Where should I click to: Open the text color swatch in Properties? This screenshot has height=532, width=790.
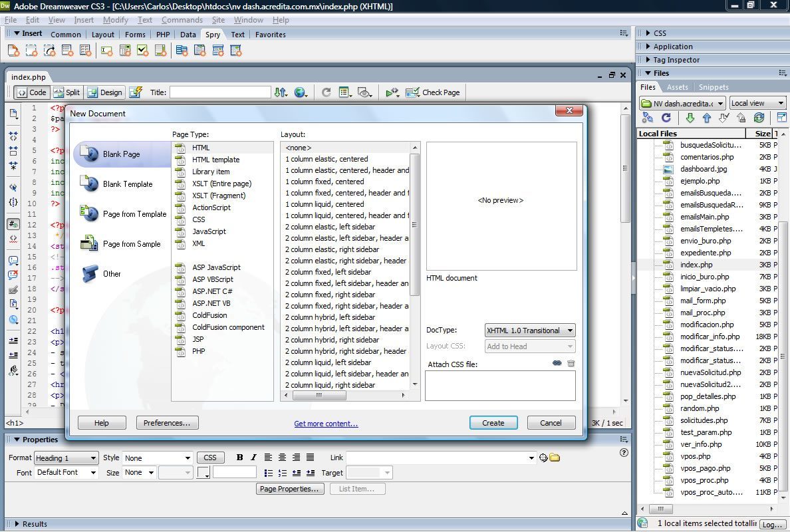pyautogui.click(x=203, y=473)
